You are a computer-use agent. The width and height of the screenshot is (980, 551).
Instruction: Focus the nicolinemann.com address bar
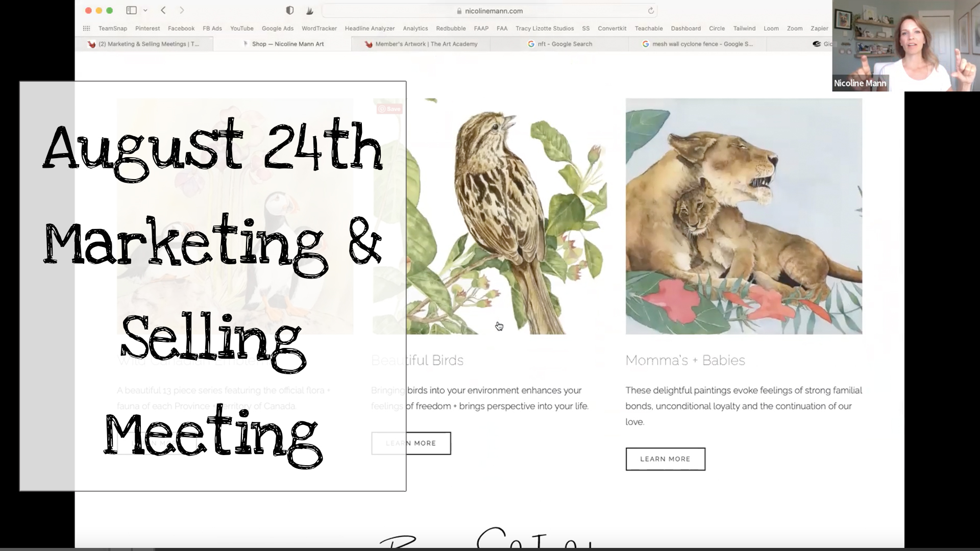pos(489,11)
